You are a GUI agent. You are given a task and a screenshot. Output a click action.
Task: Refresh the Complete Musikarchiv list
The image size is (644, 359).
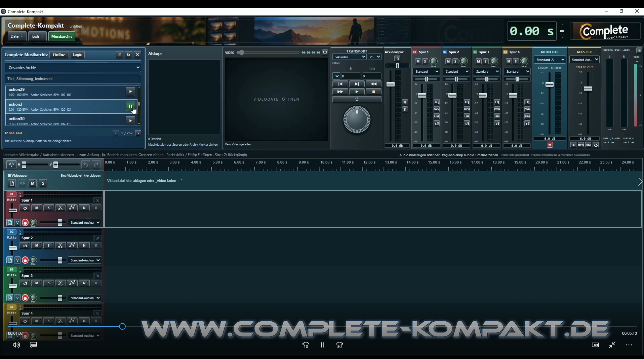coord(128,55)
